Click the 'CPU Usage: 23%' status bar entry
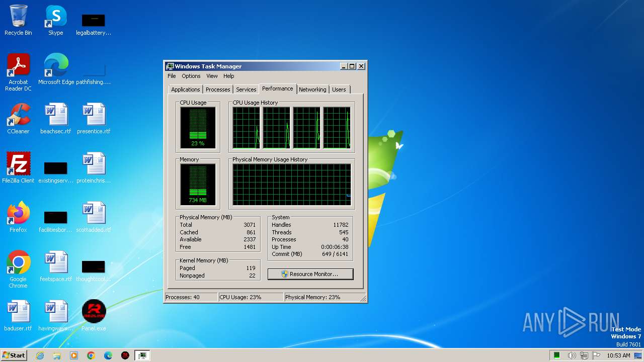Viewport: 644px width, 362px height. (x=251, y=297)
